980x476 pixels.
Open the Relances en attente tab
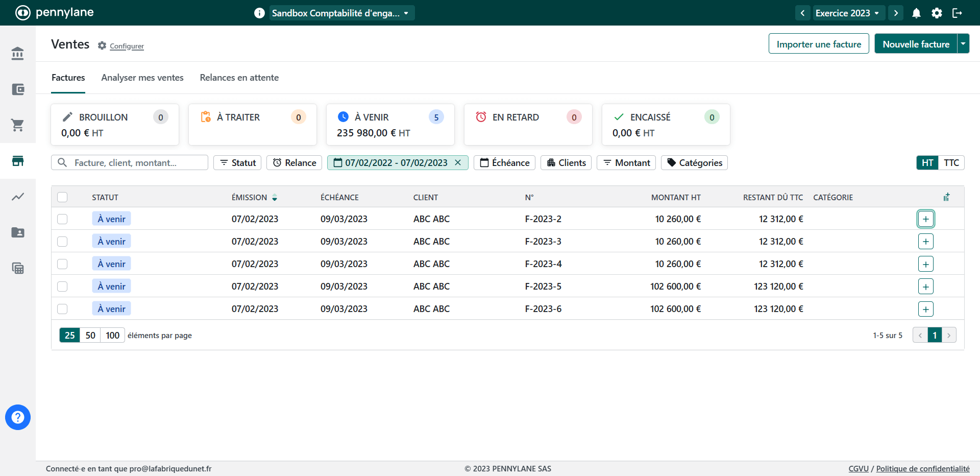tap(239, 78)
